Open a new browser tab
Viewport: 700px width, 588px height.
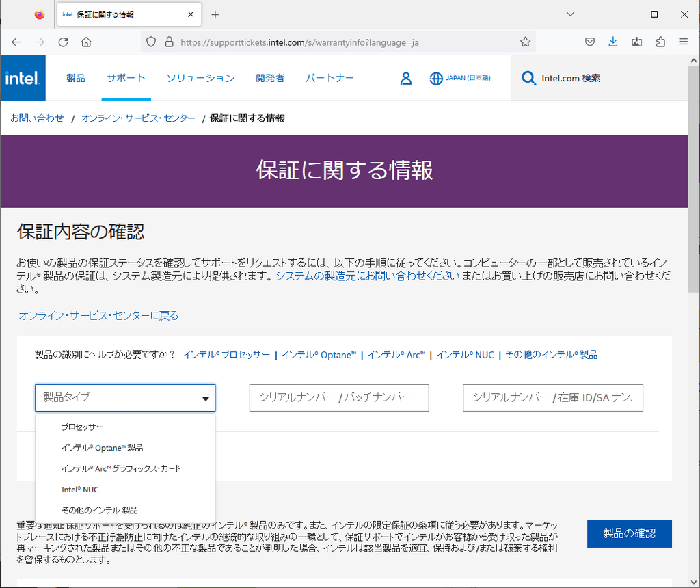pyautogui.click(x=215, y=15)
